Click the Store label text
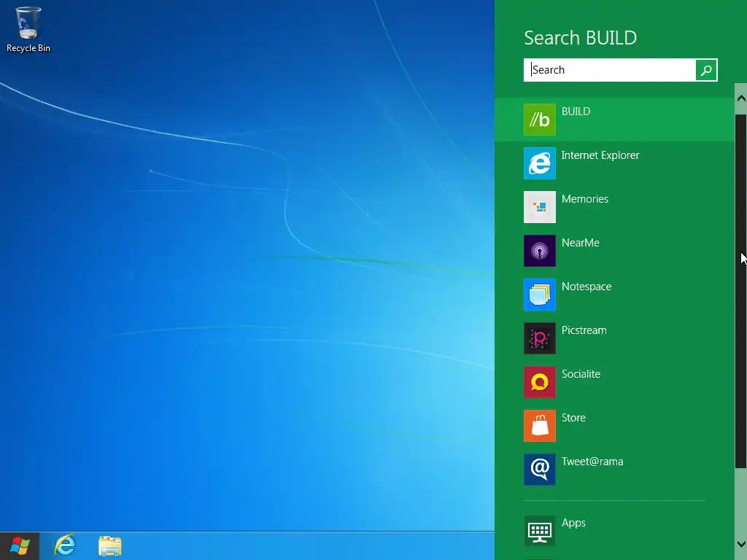The image size is (747, 560). click(x=573, y=418)
